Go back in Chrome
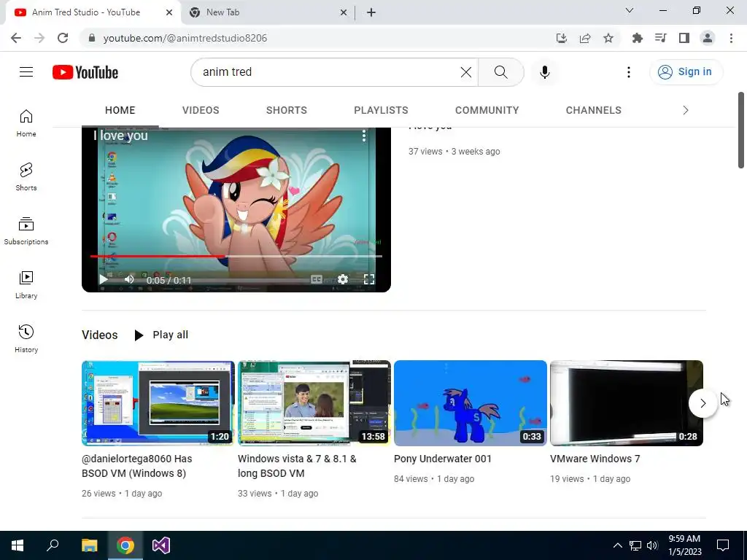Viewport: 747px width, 560px height. click(16, 38)
